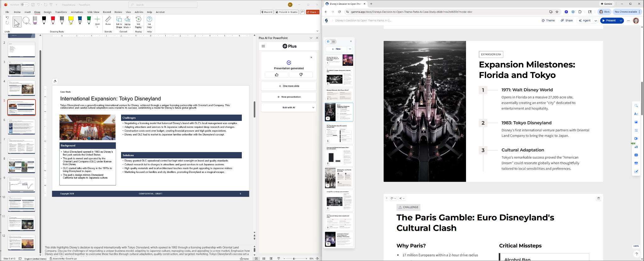The height and width of the screenshot is (261, 644).
Task: Open Gamma Theme panel
Action: click(x=548, y=20)
